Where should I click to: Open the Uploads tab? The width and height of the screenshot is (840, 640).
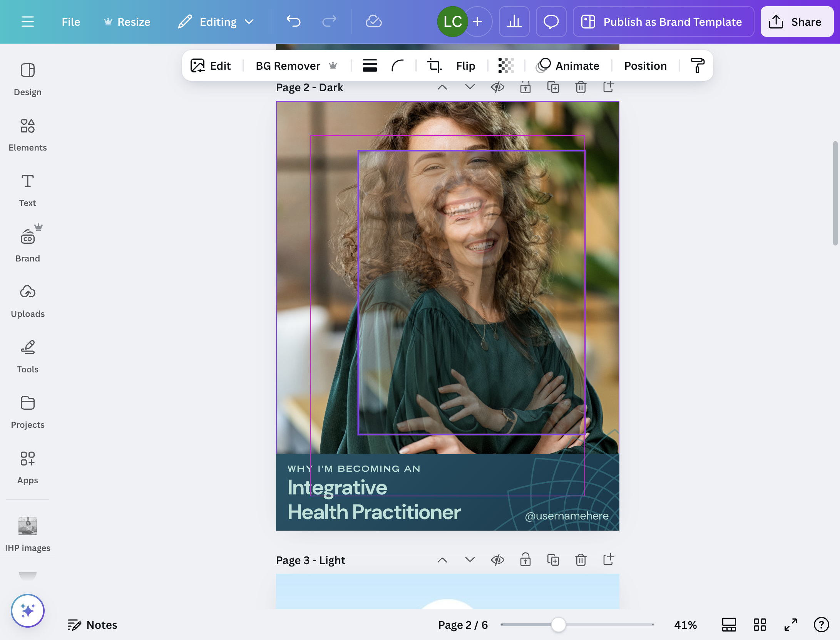pos(28,302)
